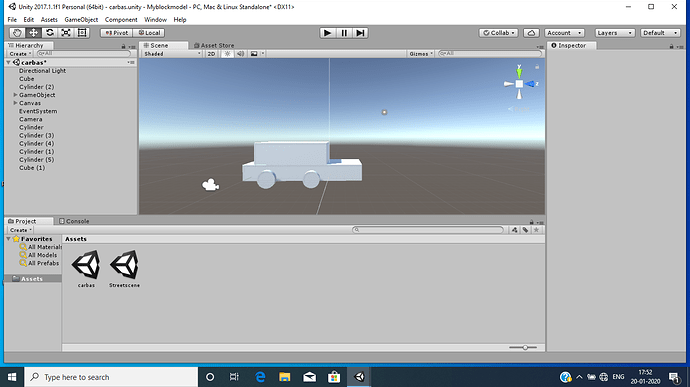
Task: Select the Rotate tool
Action: tap(50, 33)
